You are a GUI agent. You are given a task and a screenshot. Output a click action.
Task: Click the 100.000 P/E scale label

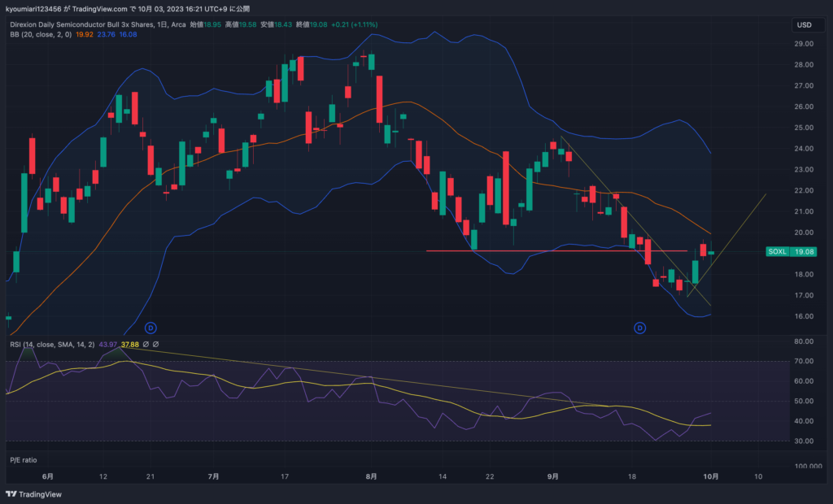808,467
